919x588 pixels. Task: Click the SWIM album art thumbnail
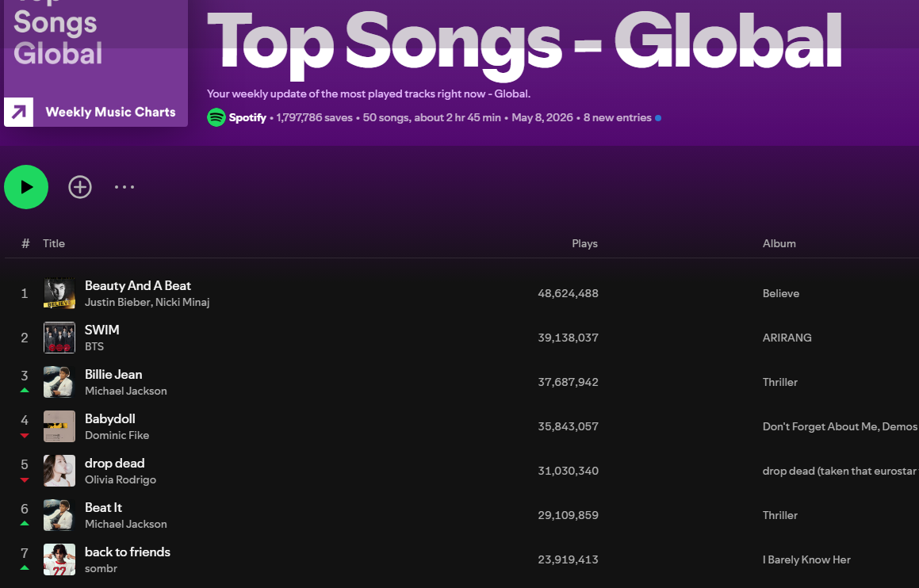click(59, 338)
